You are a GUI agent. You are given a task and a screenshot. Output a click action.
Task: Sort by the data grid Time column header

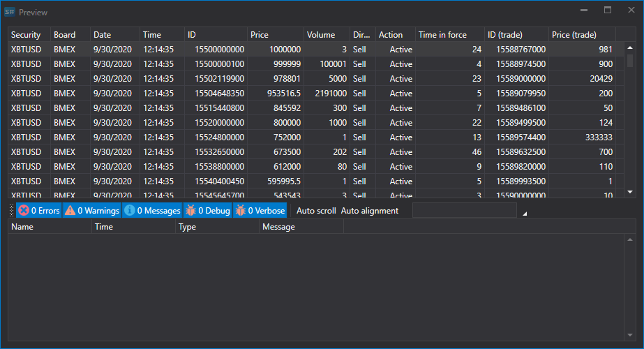click(163, 35)
